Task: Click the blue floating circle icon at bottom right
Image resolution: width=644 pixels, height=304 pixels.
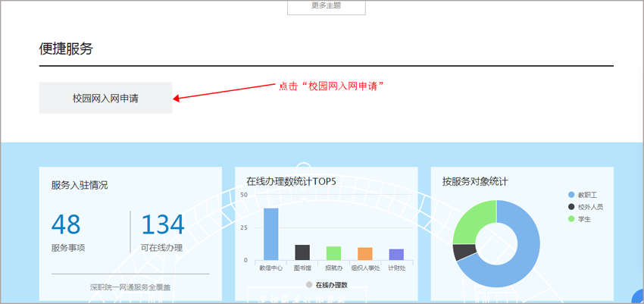Action: point(638,297)
